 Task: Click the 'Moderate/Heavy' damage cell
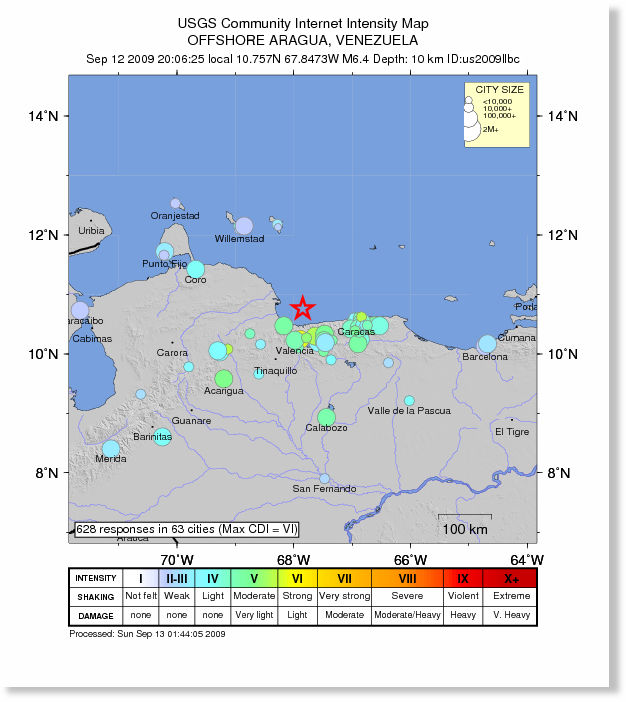(x=407, y=615)
